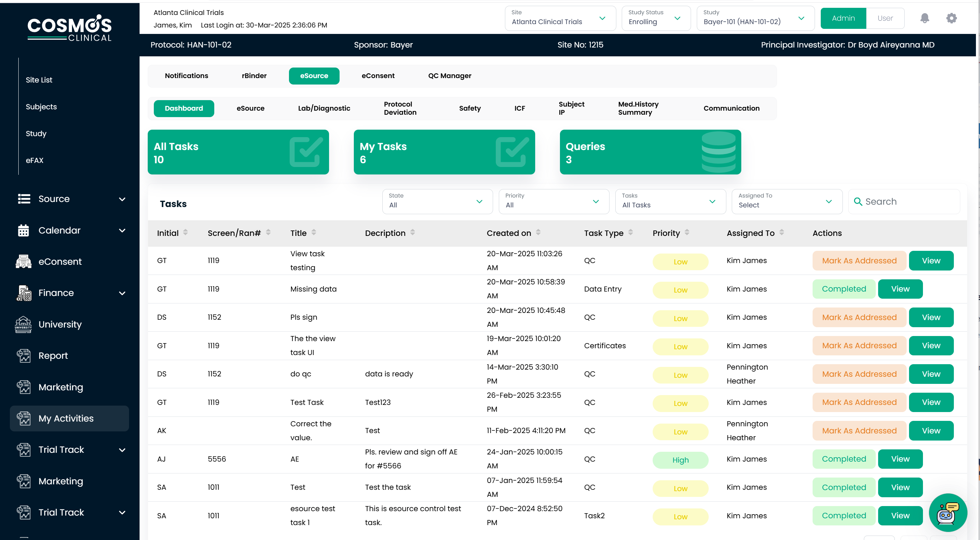Sort by Task Type column arrows

click(x=631, y=232)
